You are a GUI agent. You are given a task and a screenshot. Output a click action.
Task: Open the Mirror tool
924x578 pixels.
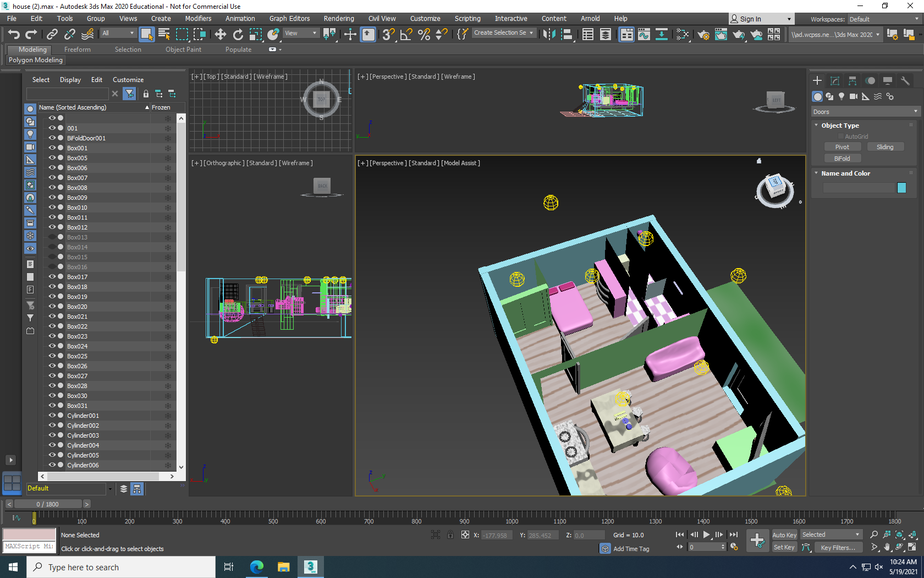click(x=548, y=34)
